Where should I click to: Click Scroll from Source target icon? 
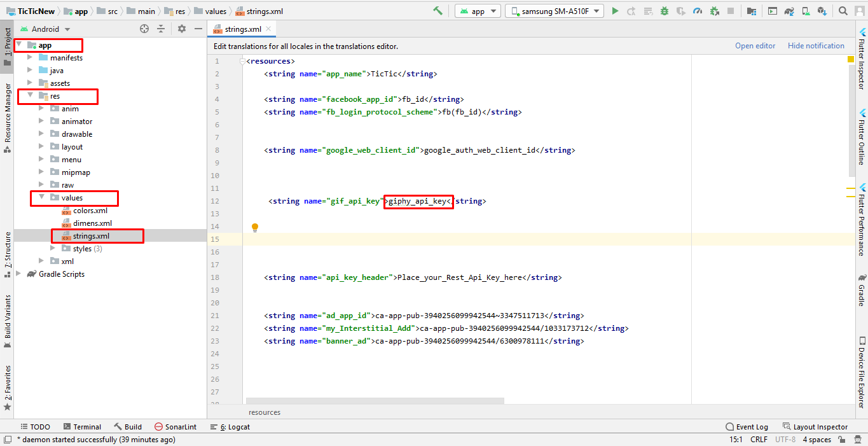144,29
